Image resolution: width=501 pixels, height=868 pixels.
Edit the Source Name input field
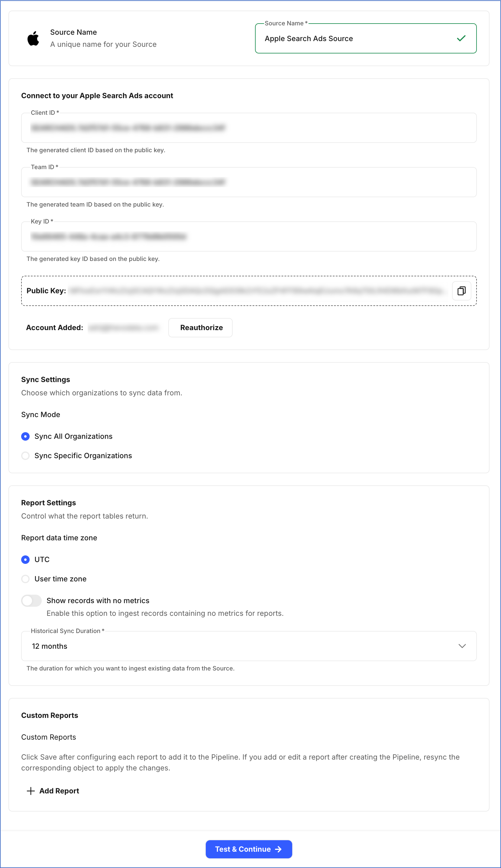(x=366, y=39)
